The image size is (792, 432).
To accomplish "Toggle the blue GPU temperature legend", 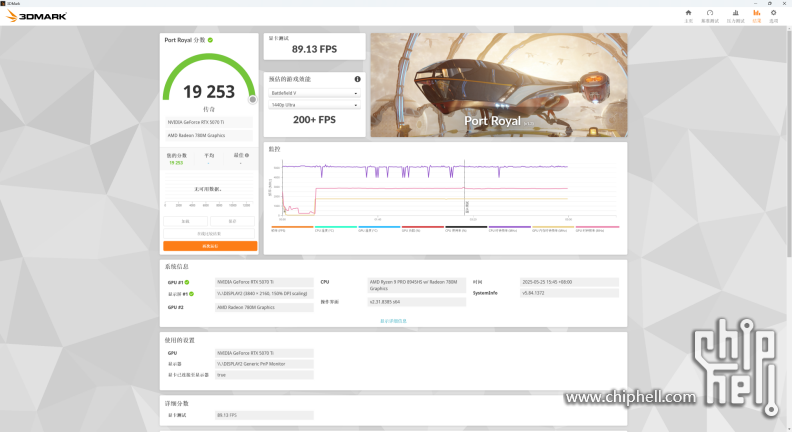I will [x=379, y=229].
